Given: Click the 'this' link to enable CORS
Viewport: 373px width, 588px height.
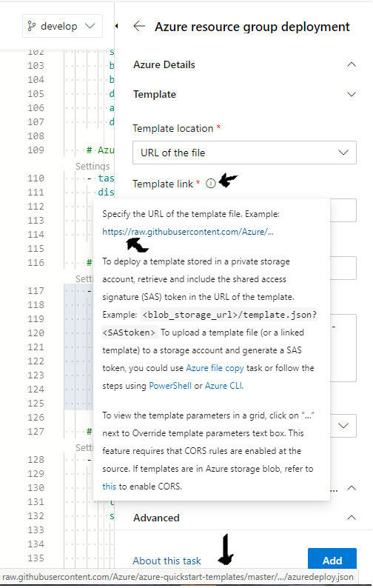Looking at the screenshot, I should tap(109, 487).
